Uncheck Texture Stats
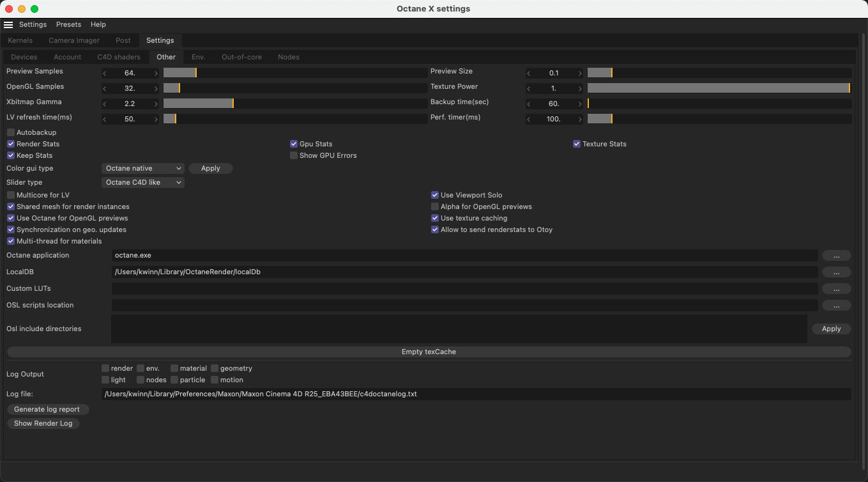 coord(577,144)
